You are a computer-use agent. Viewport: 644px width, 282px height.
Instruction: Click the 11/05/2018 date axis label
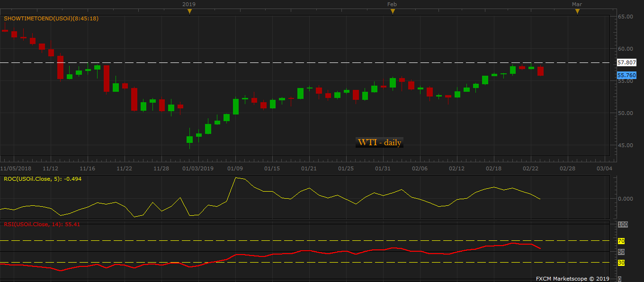coord(16,168)
